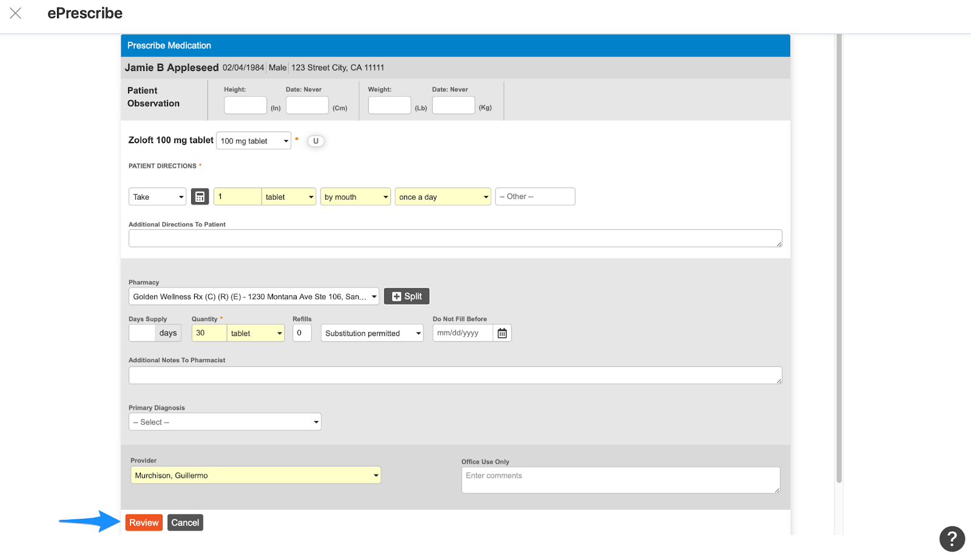This screenshot has width=971, height=560.
Task: Click the Quantity field showing 30
Action: pyautogui.click(x=209, y=333)
